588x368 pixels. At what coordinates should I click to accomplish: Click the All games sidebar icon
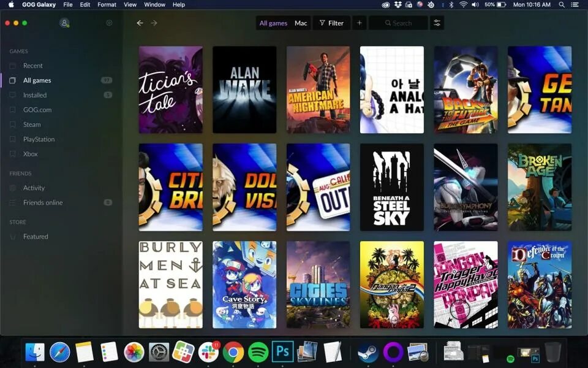tap(12, 80)
